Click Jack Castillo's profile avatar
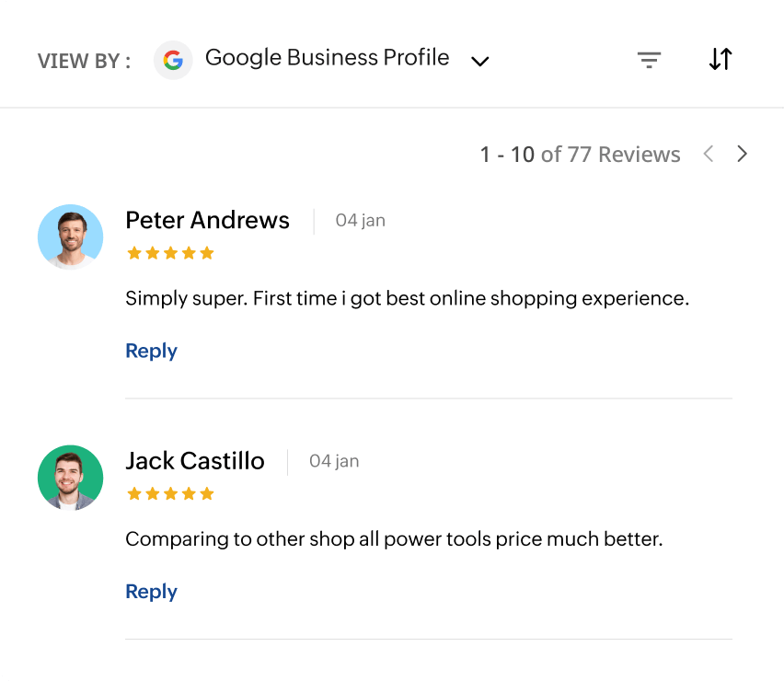This screenshot has height=681, width=784. point(71,478)
